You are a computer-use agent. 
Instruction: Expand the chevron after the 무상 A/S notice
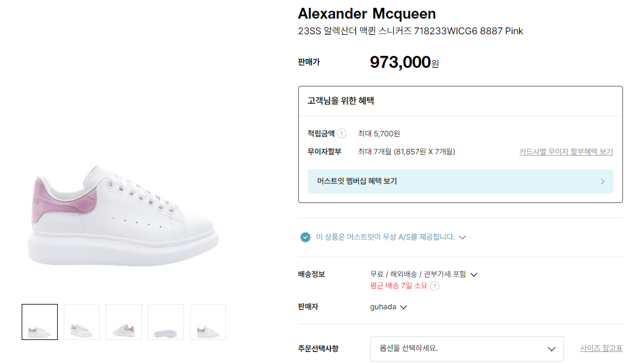(462, 237)
